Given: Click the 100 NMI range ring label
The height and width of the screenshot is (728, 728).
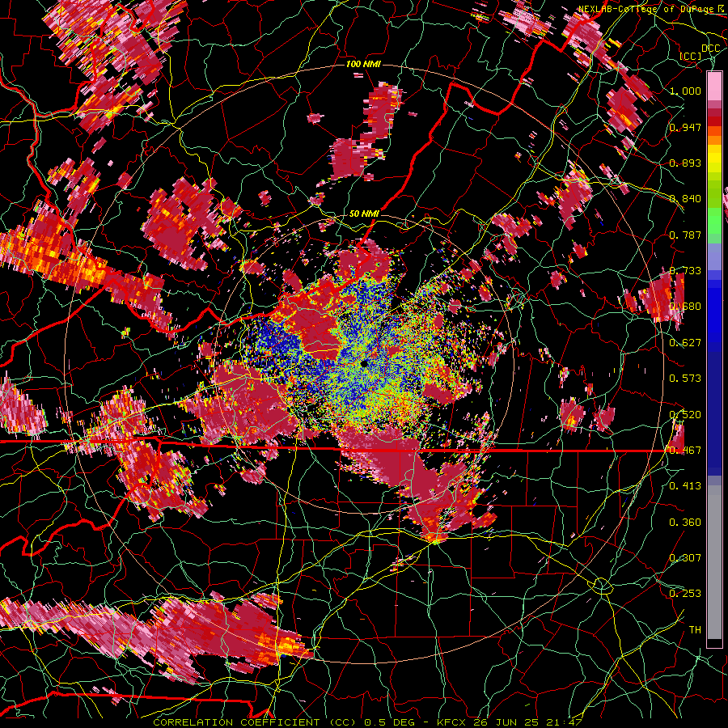Looking at the screenshot, I should 363,64.
